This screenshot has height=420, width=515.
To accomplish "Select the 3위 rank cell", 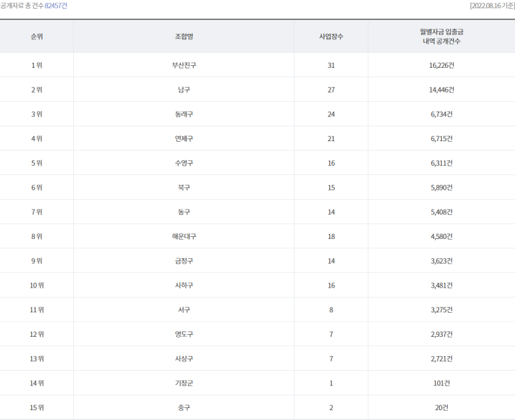I will 37,114.
